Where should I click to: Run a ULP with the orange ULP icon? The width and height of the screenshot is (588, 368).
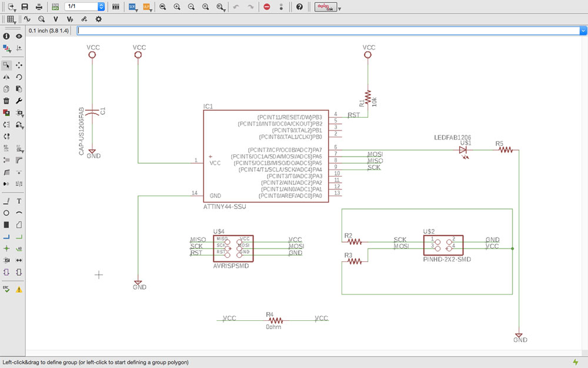(147, 6)
